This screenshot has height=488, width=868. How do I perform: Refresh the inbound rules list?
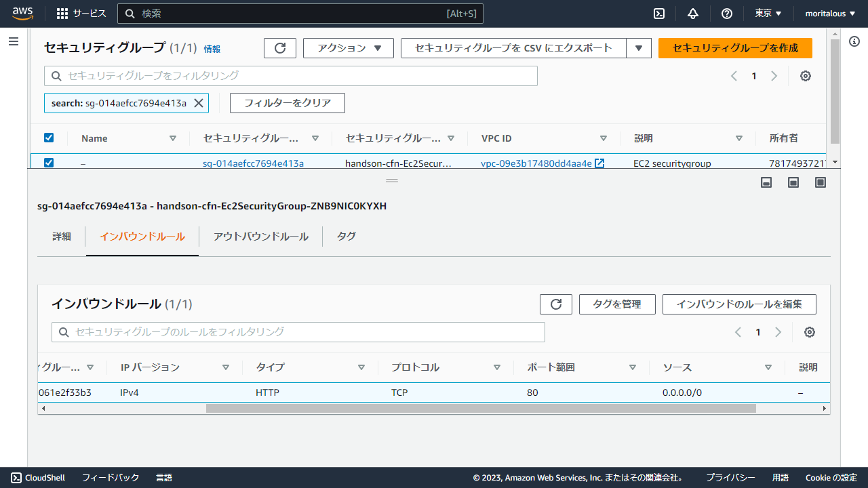pos(556,304)
